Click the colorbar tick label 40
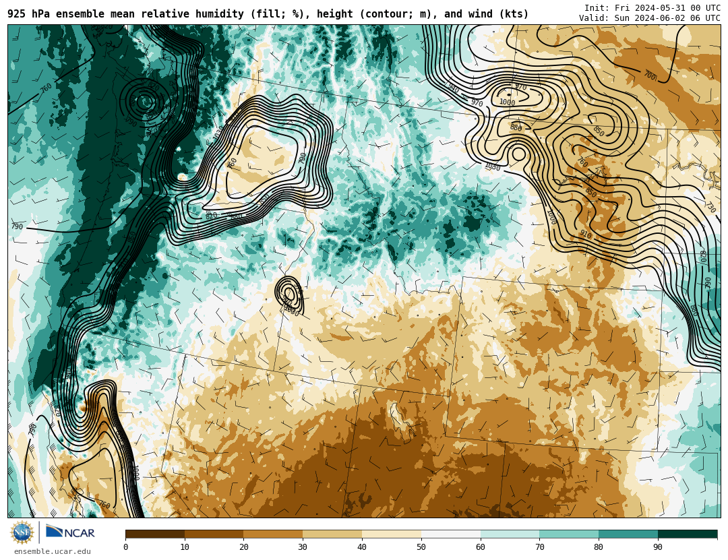Screen dimensions: 728x560 (x=362, y=547)
